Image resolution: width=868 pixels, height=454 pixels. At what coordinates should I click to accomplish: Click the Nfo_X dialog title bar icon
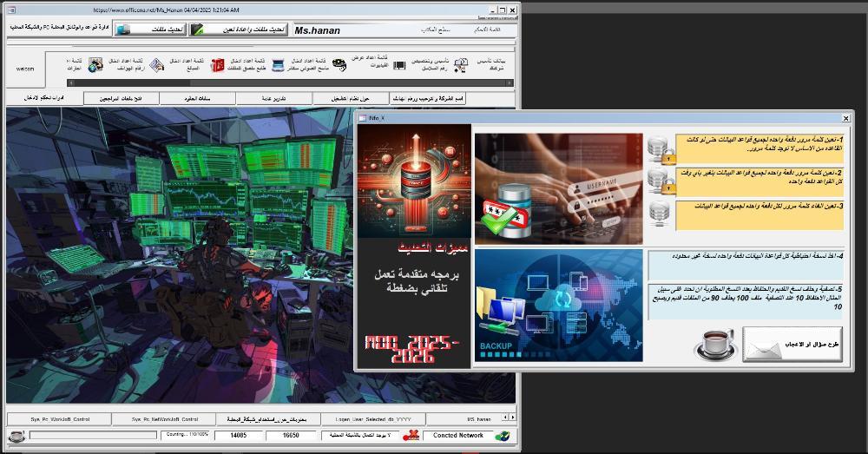tap(363, 118)
